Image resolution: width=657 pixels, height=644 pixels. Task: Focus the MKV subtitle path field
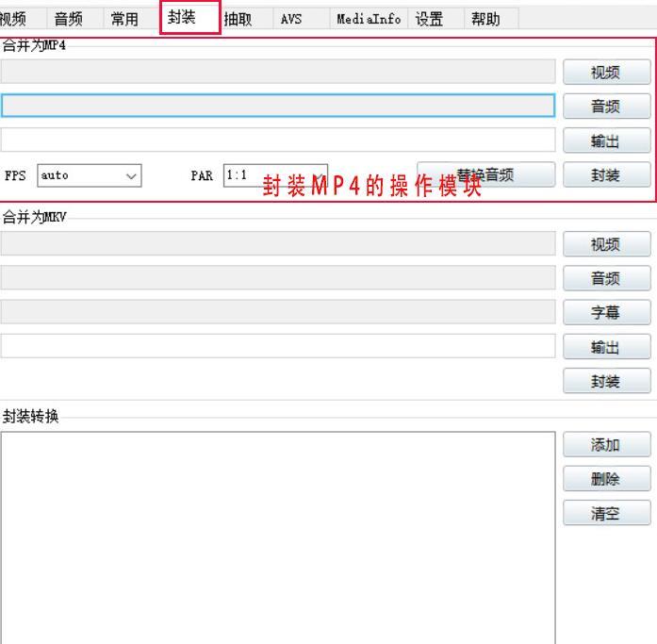pyautogui.click(x=278, y=312)
